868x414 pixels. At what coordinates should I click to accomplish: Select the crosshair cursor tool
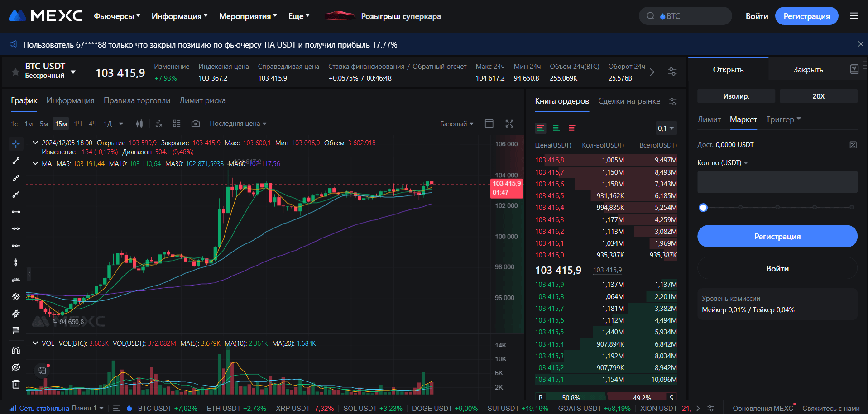16,144
